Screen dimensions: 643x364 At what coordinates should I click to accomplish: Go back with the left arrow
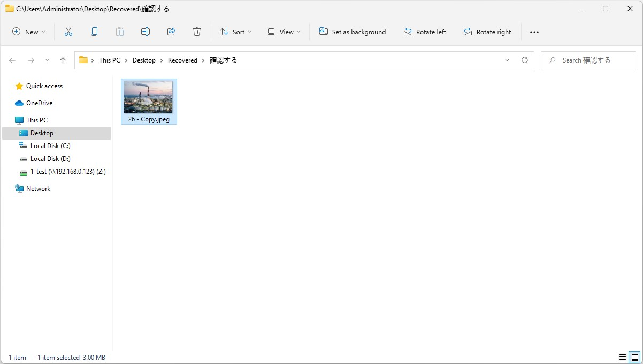[12, 60]
